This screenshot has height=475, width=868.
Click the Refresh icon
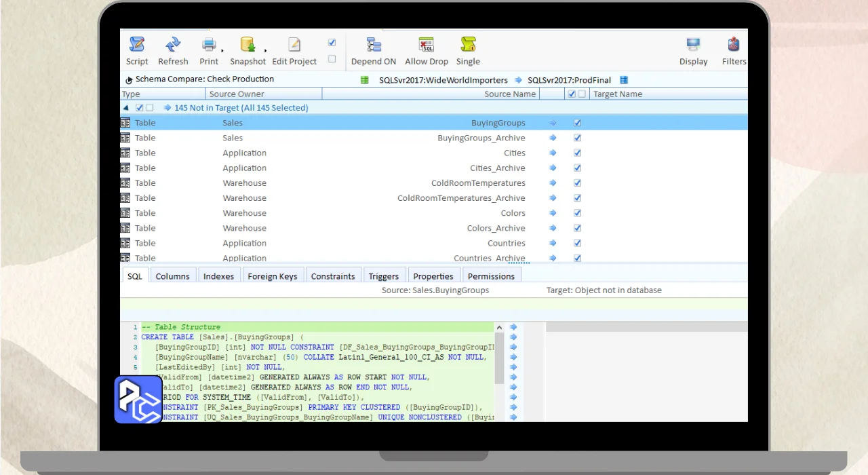tap(173, 45)
